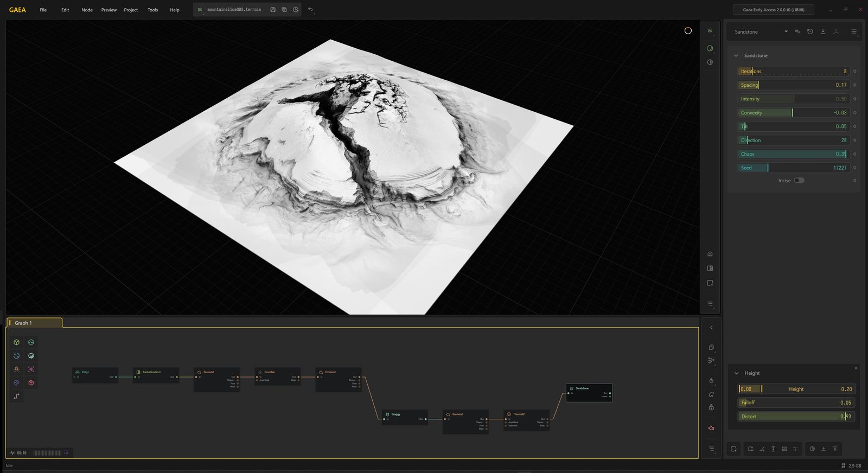The width and height of the screenshot is (868, 473).
Task: Click the undo arrow in the top toolbar
Action: (310, 10)
